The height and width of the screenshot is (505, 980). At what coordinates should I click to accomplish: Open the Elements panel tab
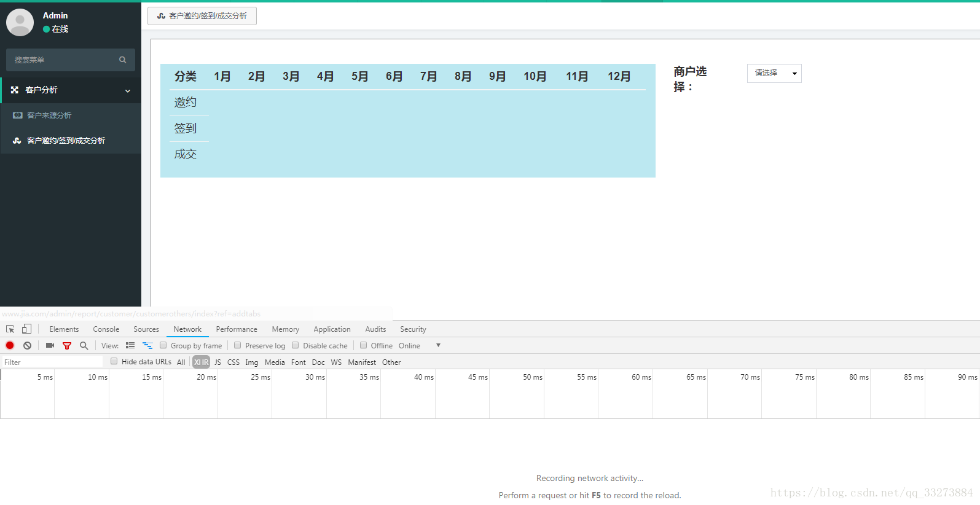(x=64, y=329)
